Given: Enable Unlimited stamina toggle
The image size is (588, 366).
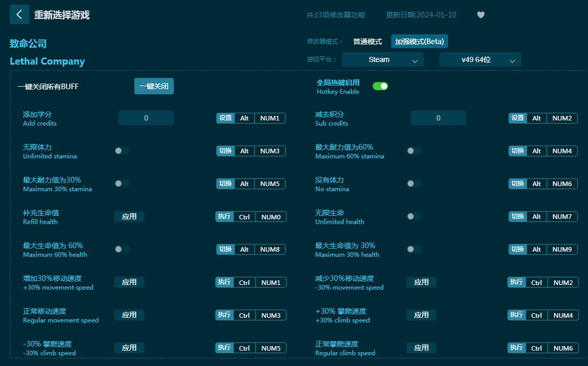Looking at the screenshot, I should [x=122, y=151].
